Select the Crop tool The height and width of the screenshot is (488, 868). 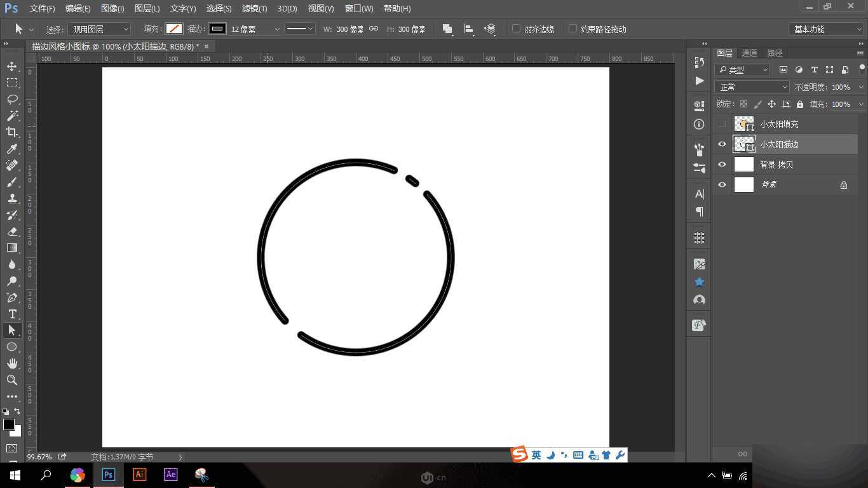click(11, 132)
